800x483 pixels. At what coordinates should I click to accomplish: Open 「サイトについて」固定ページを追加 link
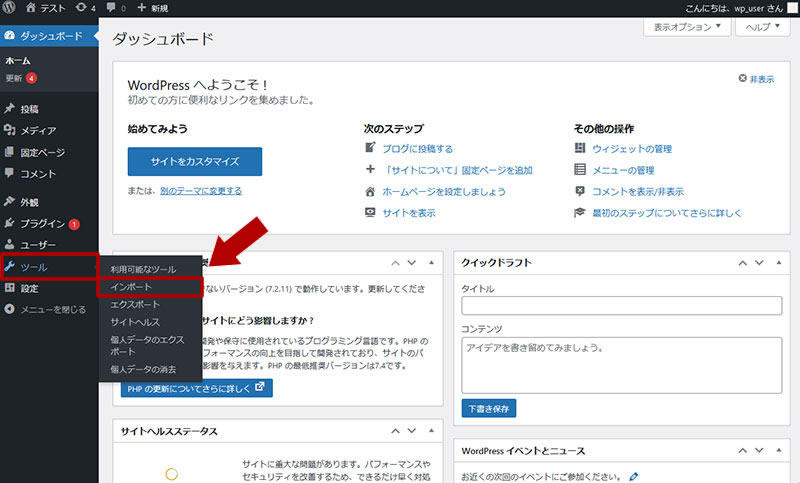tap(458, 170)
